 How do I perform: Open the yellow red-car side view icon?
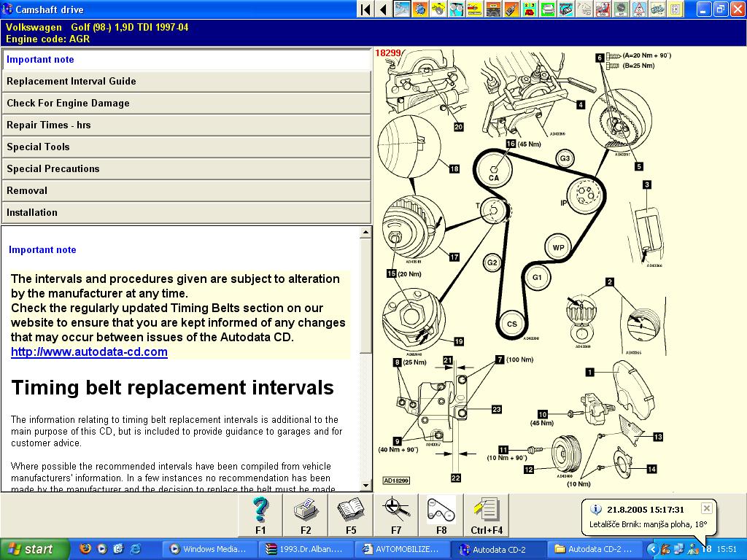[x=475, y=9]
